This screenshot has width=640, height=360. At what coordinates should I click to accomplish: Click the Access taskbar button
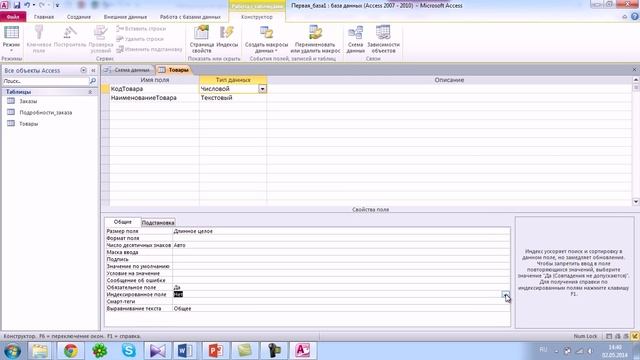(x=302, y=351)
